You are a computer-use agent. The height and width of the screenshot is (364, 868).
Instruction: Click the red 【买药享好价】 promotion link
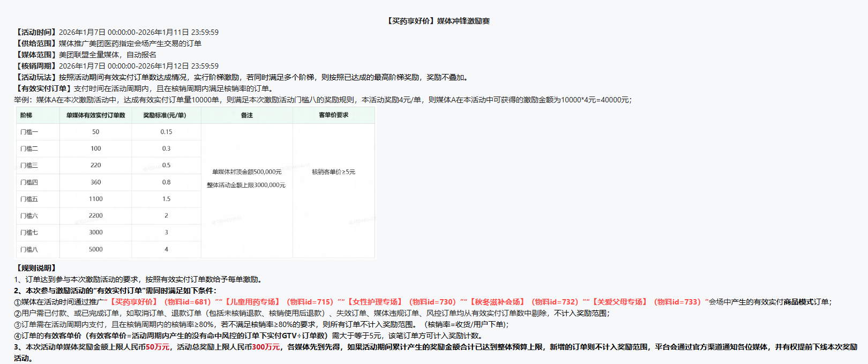point(133,302)
